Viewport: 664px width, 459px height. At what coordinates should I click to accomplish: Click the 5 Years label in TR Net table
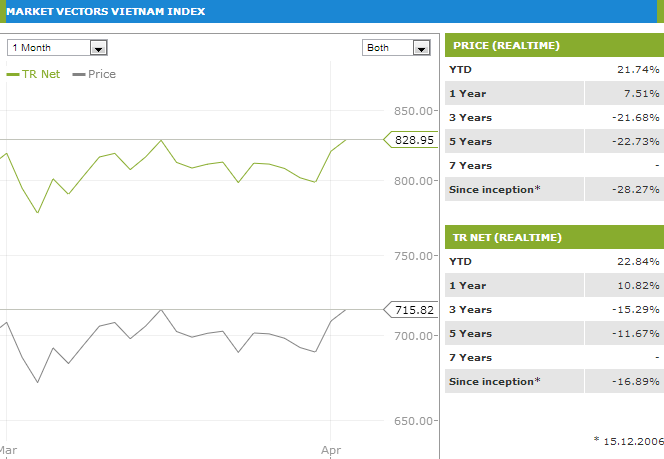coord(470,334)
